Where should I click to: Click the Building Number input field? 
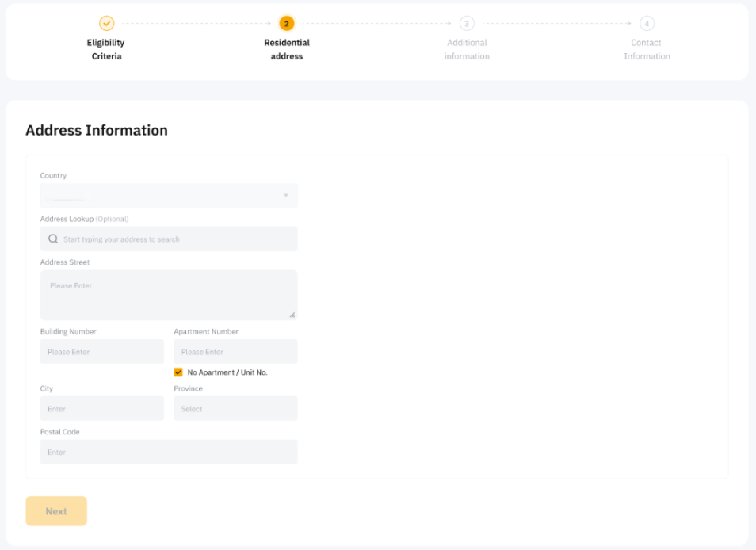(102, 352)
